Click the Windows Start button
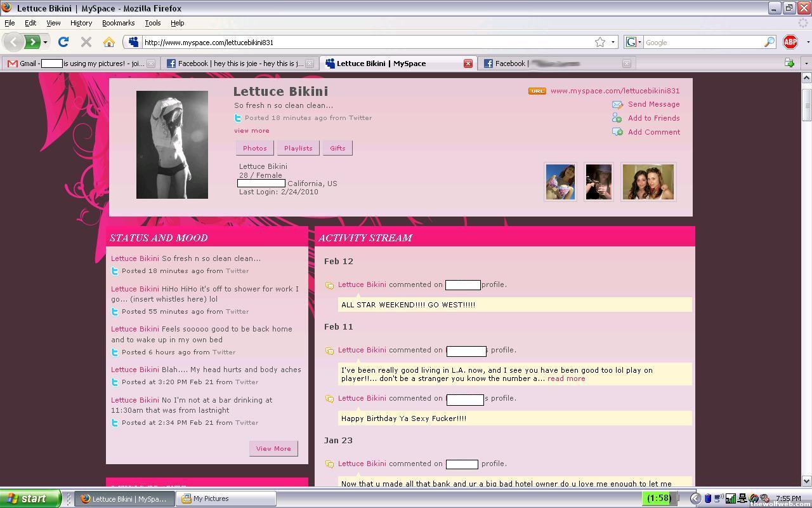Viewport: 812px width, 508px height. pos(30,498)
